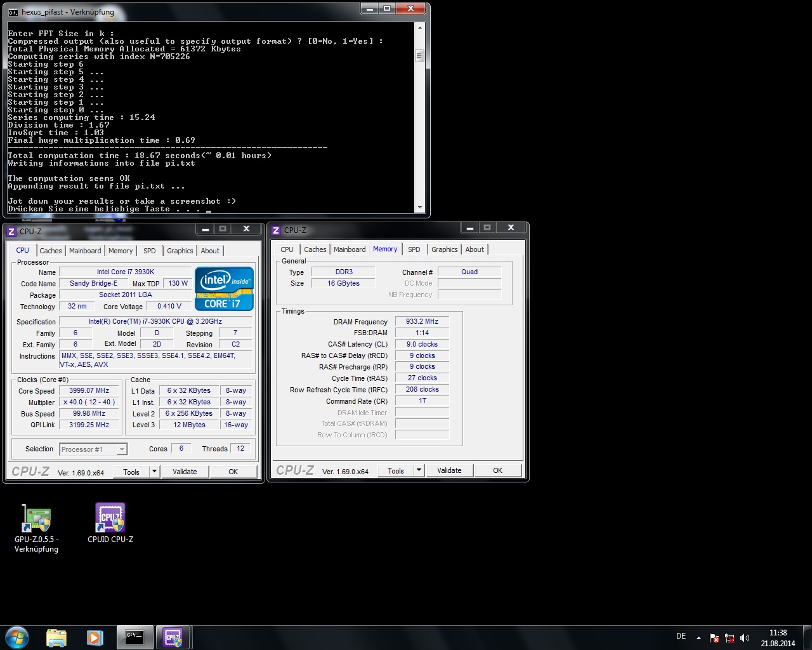The width and height of the screenshot is (812, 650).
Task: Click OK in right CPU-Z window
Action: pyautogui.click(x=498, y=470)
